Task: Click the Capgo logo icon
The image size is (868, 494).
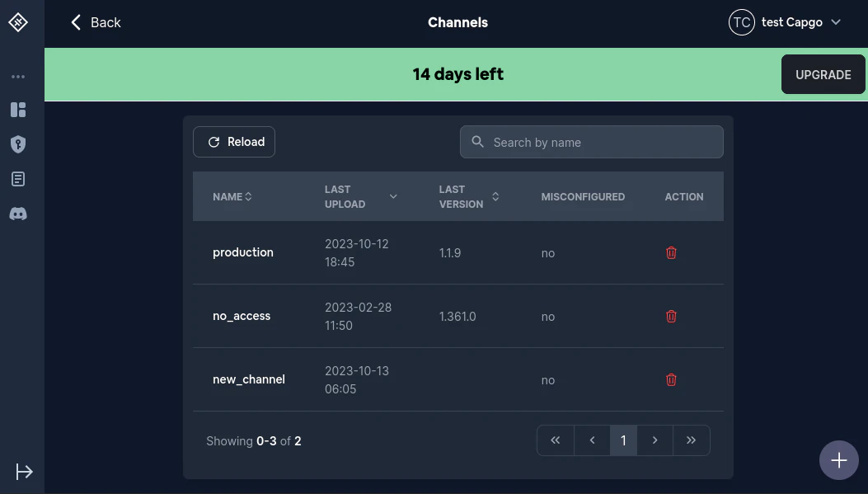Action: point(18,22)
